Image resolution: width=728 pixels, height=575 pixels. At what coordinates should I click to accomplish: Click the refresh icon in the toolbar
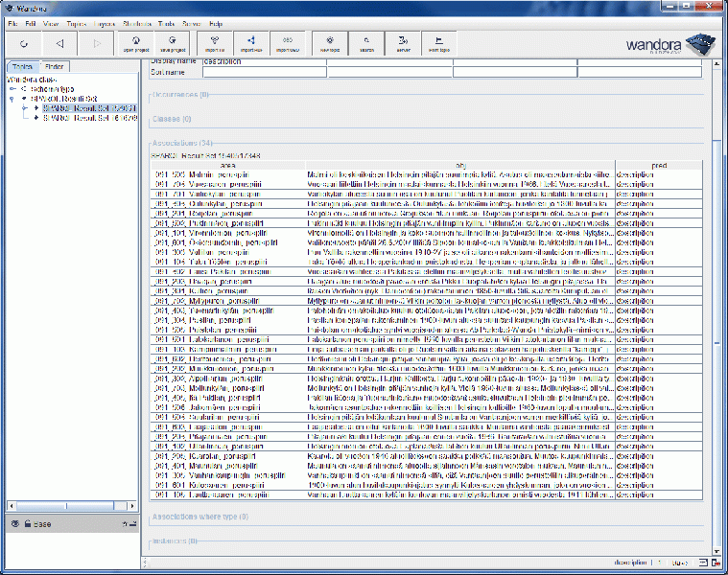[23, 43]
